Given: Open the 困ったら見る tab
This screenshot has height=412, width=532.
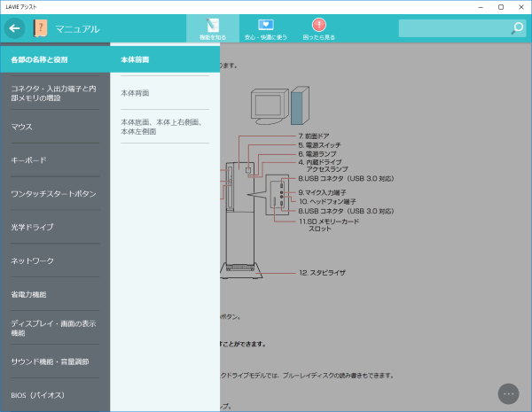Looking at the screenshot, I should click(x=318, y=28).
